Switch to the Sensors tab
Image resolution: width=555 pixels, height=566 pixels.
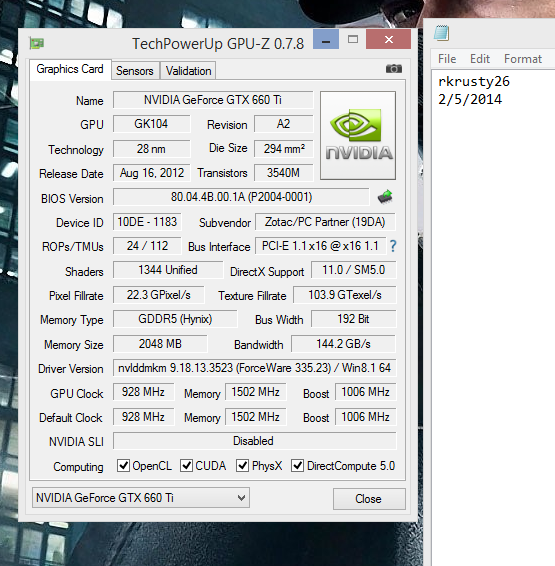pos(135,71)
